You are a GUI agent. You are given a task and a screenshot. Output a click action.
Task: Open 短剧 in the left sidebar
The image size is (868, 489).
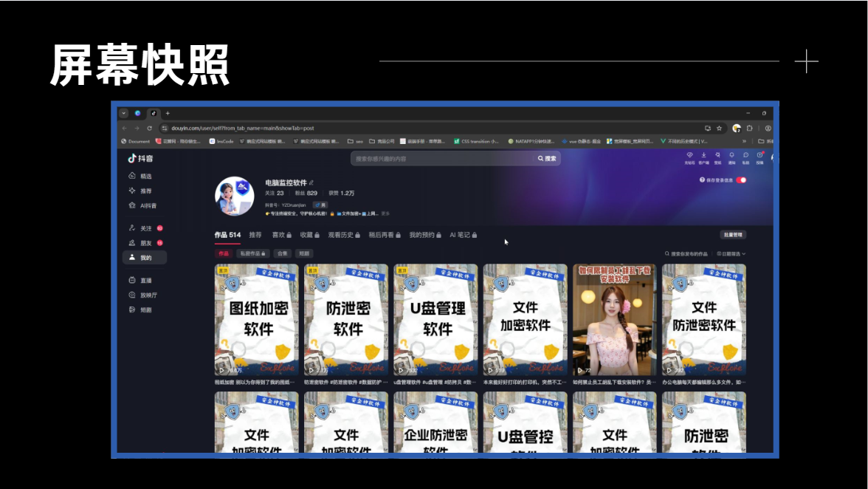139,310
